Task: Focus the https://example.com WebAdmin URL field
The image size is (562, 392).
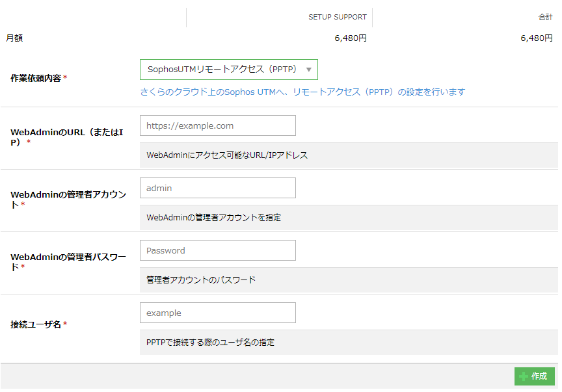Action: pos(217,125)
